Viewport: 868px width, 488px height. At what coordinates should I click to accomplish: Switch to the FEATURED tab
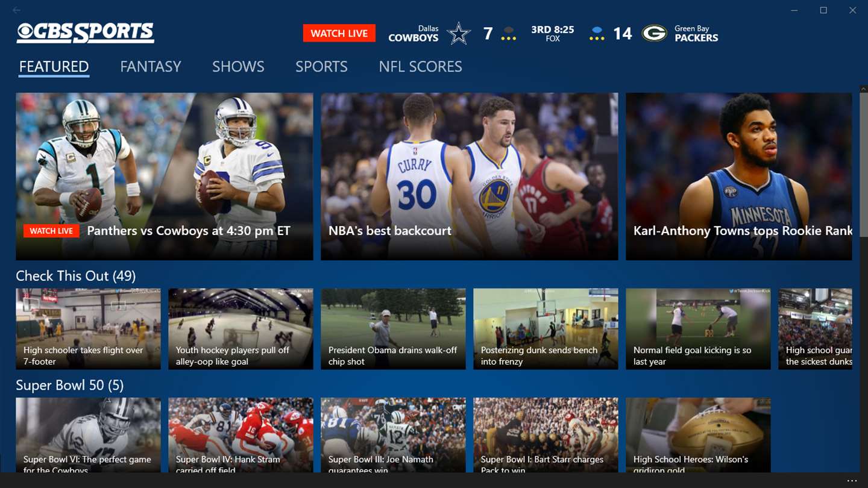pos(54,67)
